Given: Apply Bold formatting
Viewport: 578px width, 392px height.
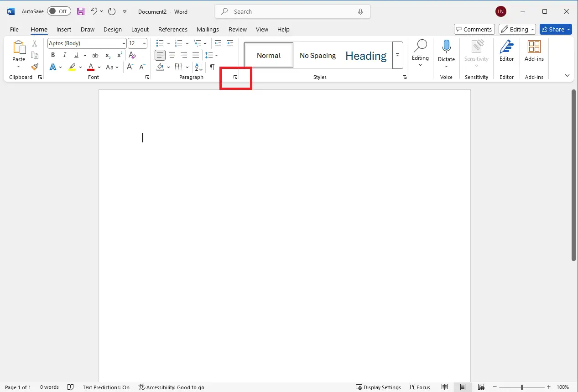Looking at the screenshot, I should coord(53,55).
